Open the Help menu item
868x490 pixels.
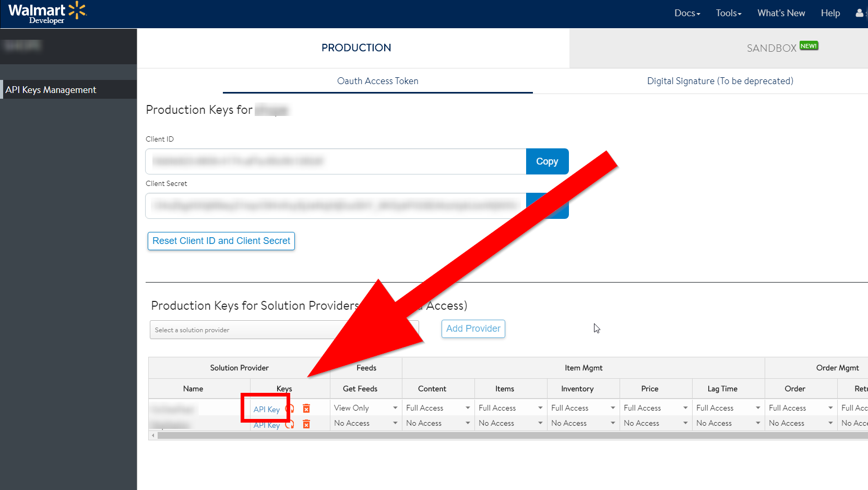[x=830, y=13]
